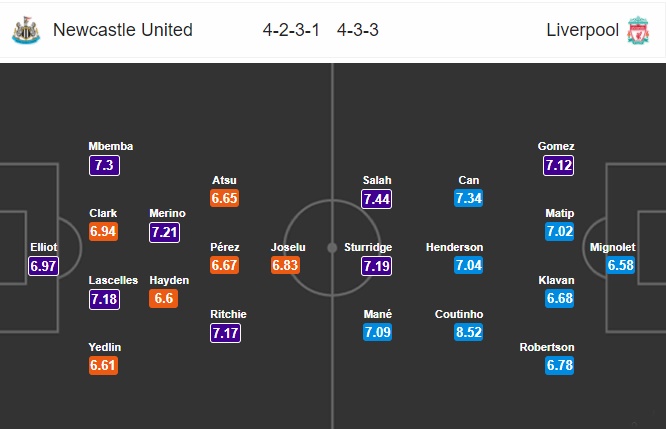Viewport: 666px width, 429px height.
Task: Open player Ritchie's name
Action: (x=228, y=314)
